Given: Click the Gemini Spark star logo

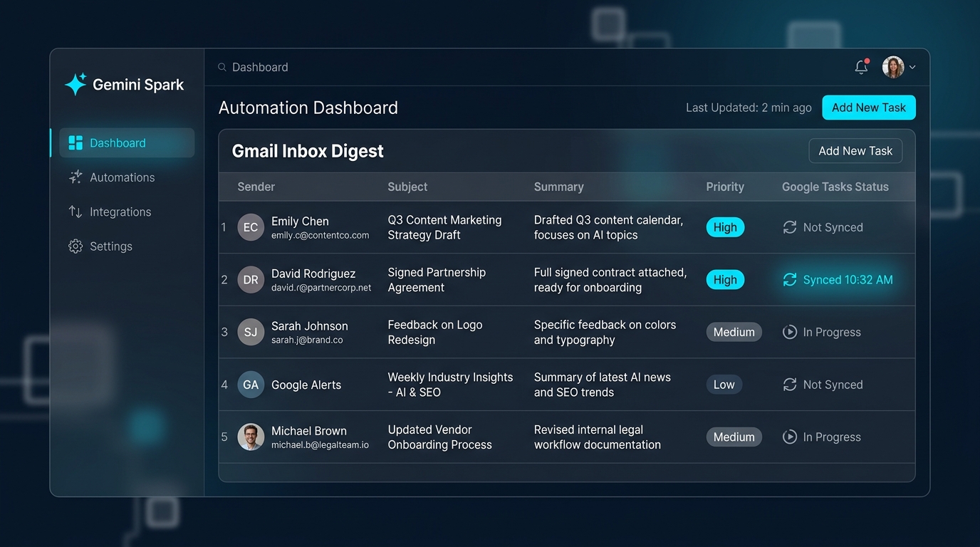Looking at the screenshot, I should 75,84.
